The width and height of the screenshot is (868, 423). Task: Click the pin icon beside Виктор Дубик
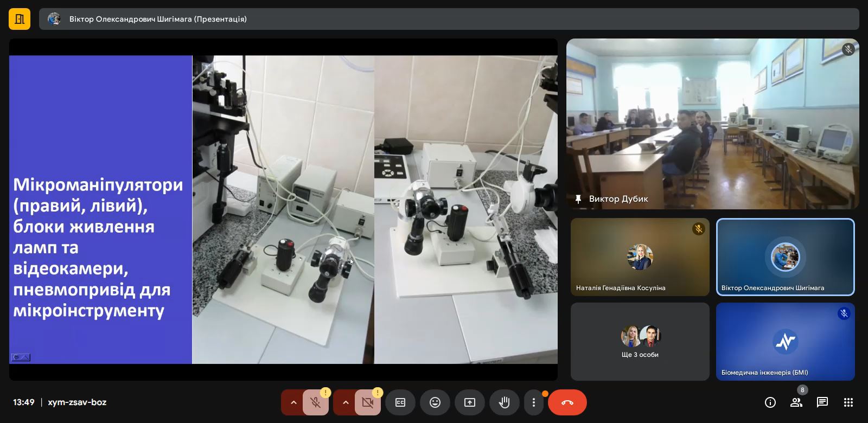pyautogui.click(x=578, y=199)
